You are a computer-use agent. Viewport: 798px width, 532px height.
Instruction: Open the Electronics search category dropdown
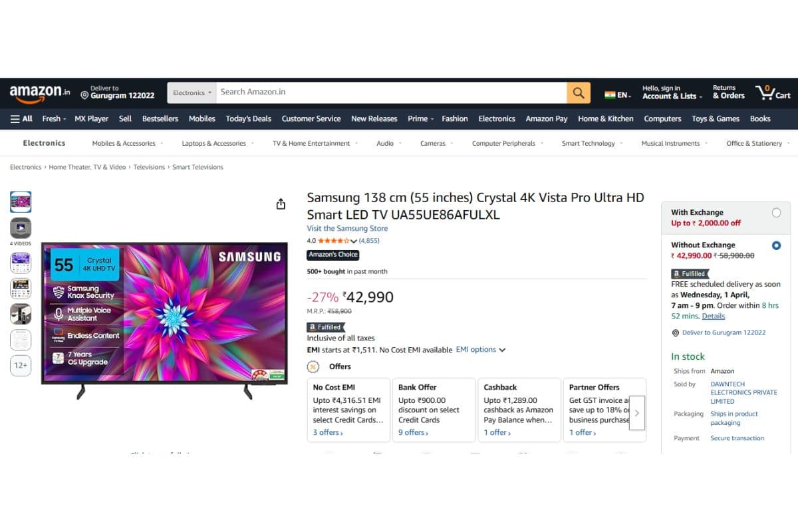[x=192, y=93]
